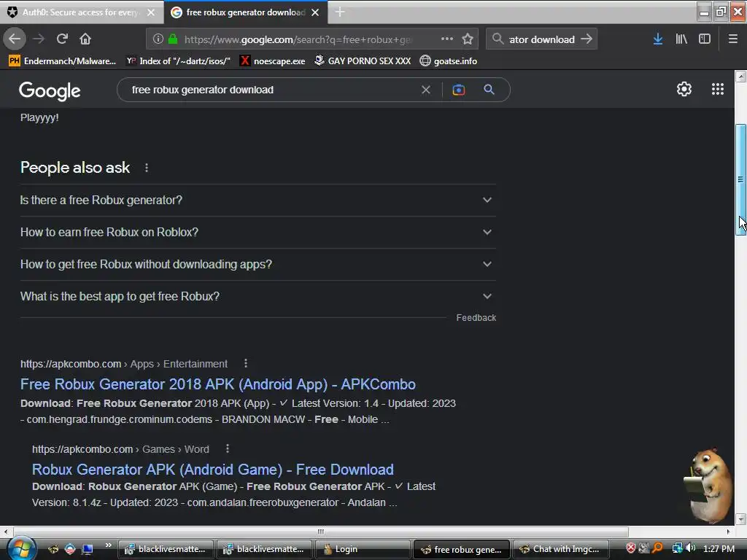Switch to the Login taskbar window
The width and height of the screenshot is (747, 560).
[362, 549]
